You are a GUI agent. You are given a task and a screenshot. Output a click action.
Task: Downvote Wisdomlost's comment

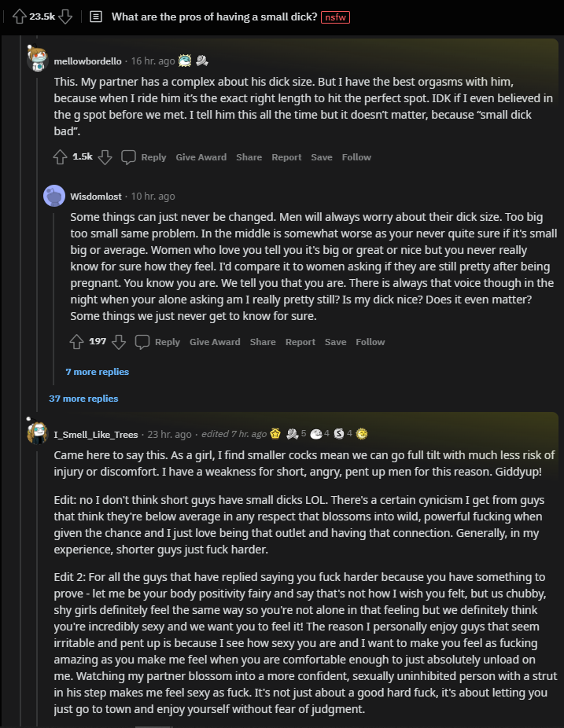point(119,342)
